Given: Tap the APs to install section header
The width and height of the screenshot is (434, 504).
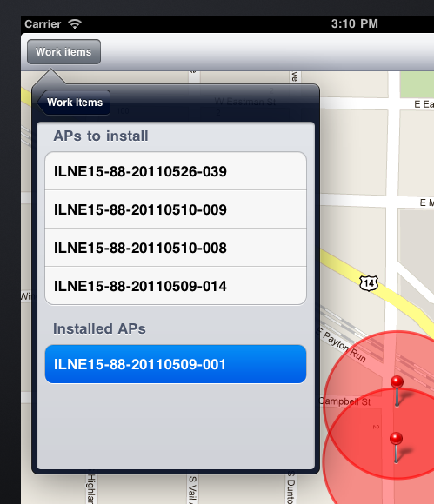Looking at the screenshot, I should pos(101,136).
